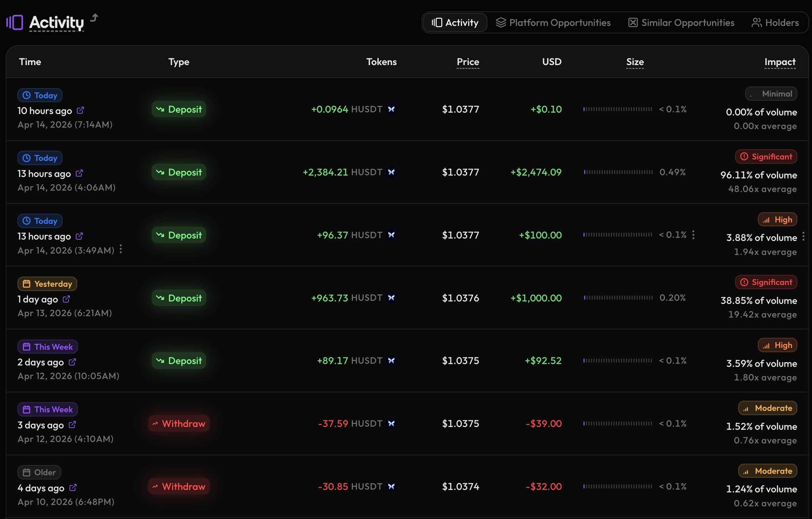Click the purple Activity logo icon

[x=15, y=23]
